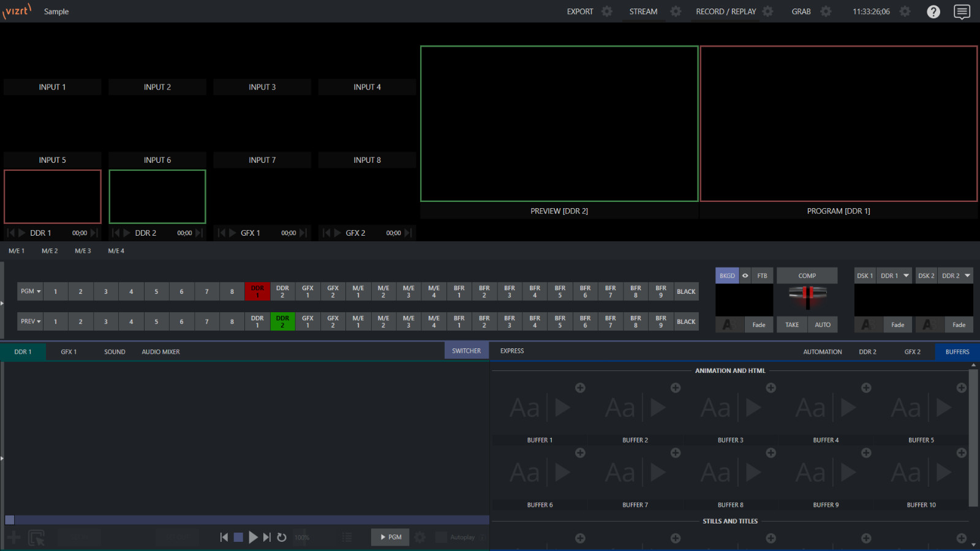Select GFX 1 on the preview row
Screen dimensions: 980x551
(x=307, y=321)
